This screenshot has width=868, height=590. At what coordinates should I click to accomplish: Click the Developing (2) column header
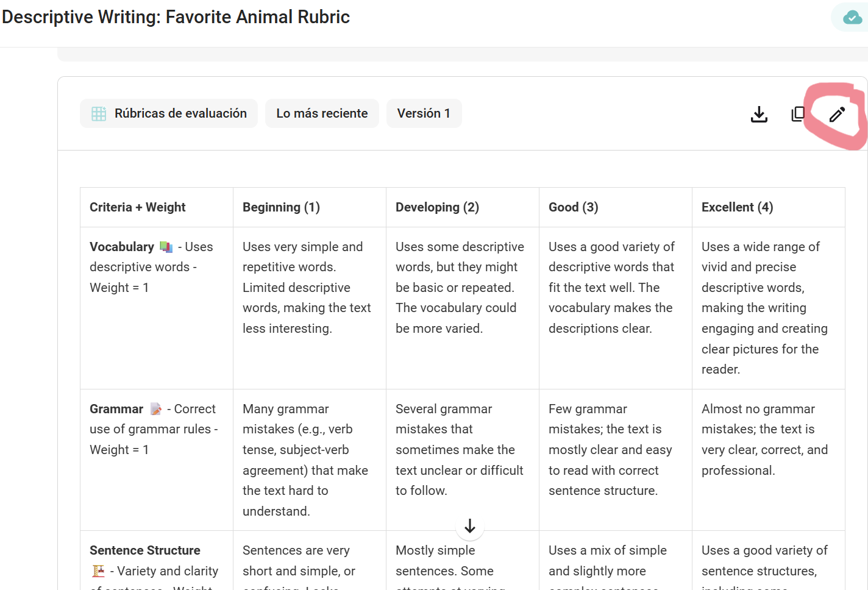click(463, 207)
